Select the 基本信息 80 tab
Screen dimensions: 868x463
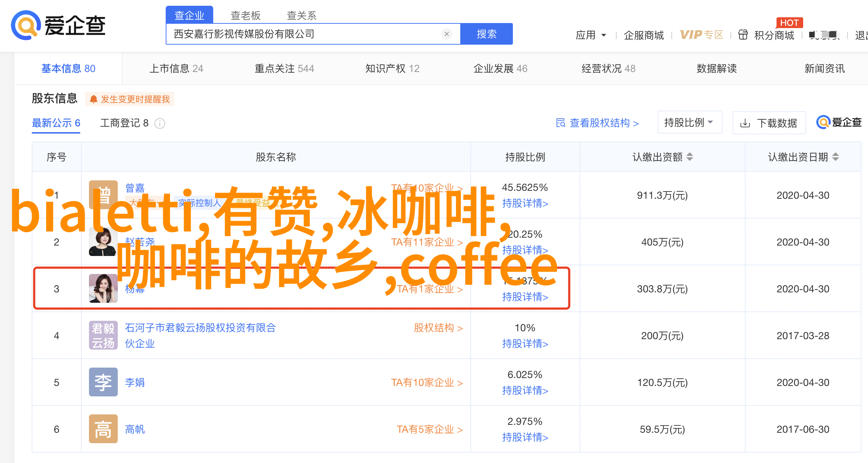pos(68,68)
